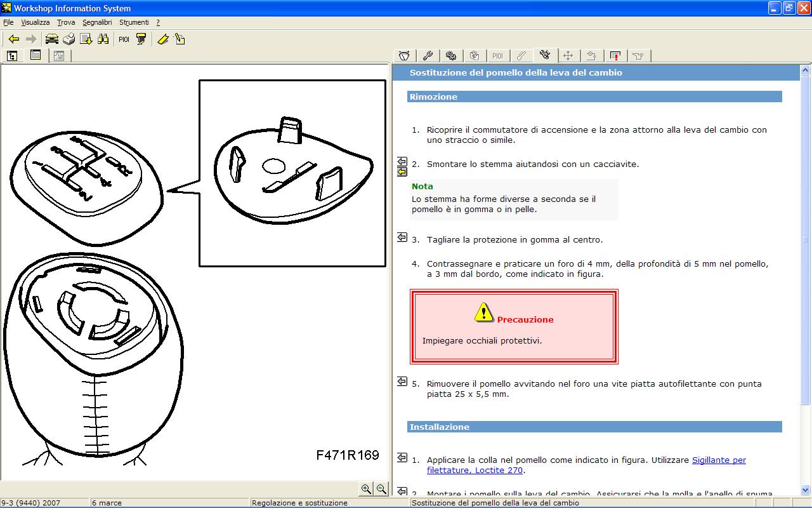This screenshot has width=812, height=508.
Task: Zoom in on the illustration
Action: 366,489
